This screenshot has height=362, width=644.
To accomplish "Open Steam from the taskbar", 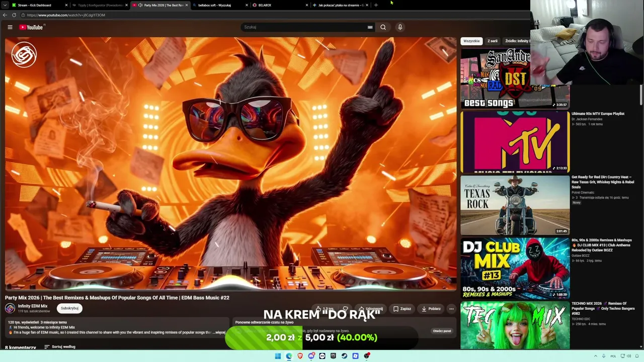I will pyautogui.click(x=345, y=356).
